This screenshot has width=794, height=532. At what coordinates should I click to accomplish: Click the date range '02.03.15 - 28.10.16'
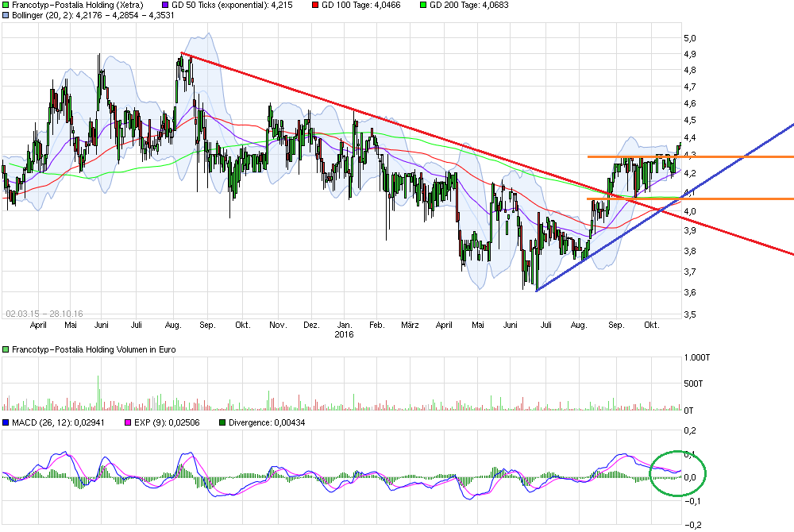(x=44, y=314)
